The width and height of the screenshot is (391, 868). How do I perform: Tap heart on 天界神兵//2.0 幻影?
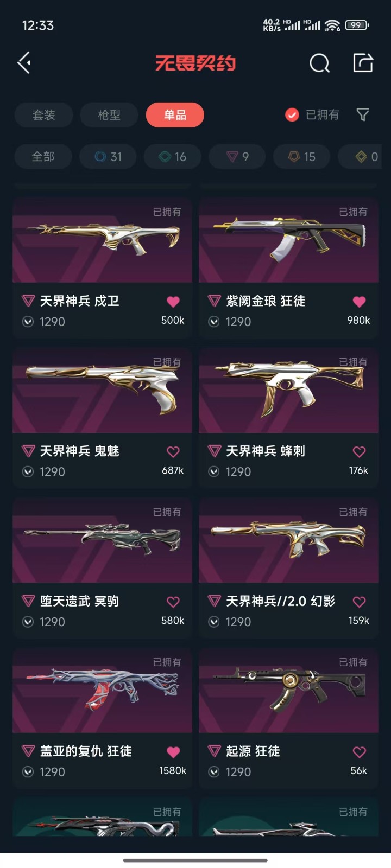(x=359, y=602)
